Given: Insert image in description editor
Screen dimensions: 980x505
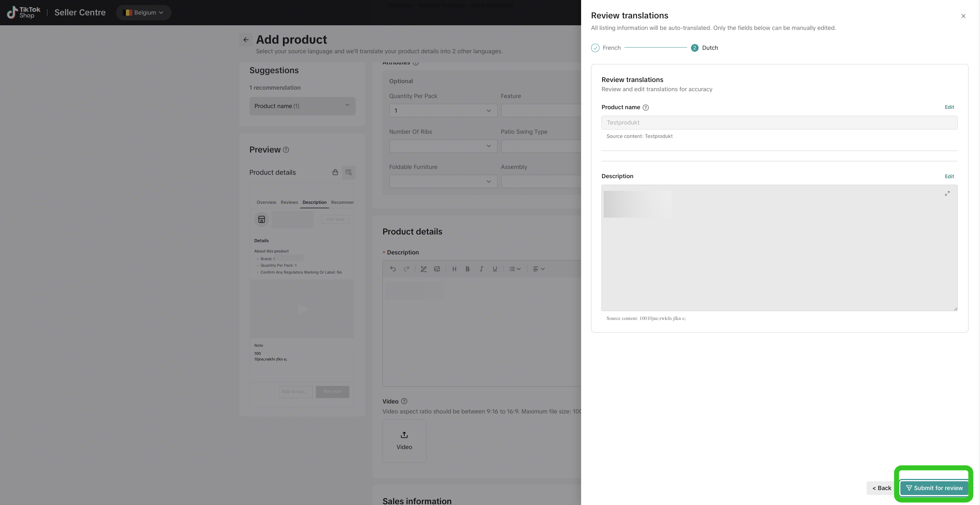Looking at the screenshot, I should [x=437, y=269].
